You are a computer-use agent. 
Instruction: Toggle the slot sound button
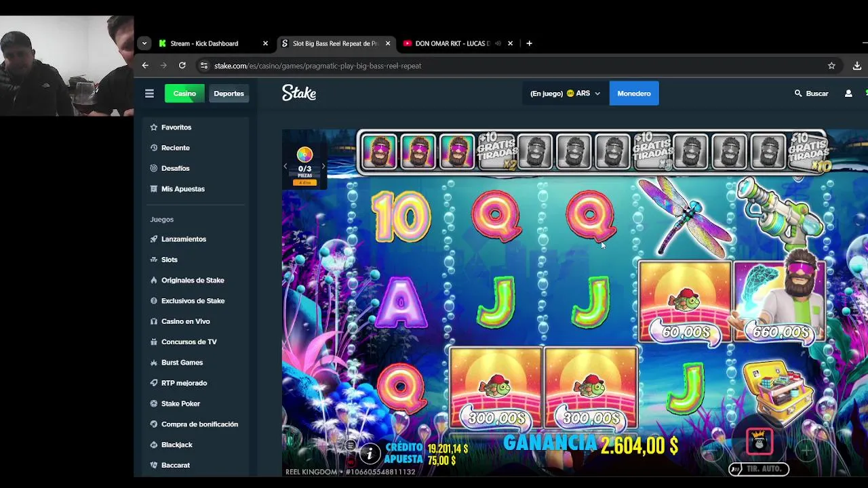tap(351, 462)
